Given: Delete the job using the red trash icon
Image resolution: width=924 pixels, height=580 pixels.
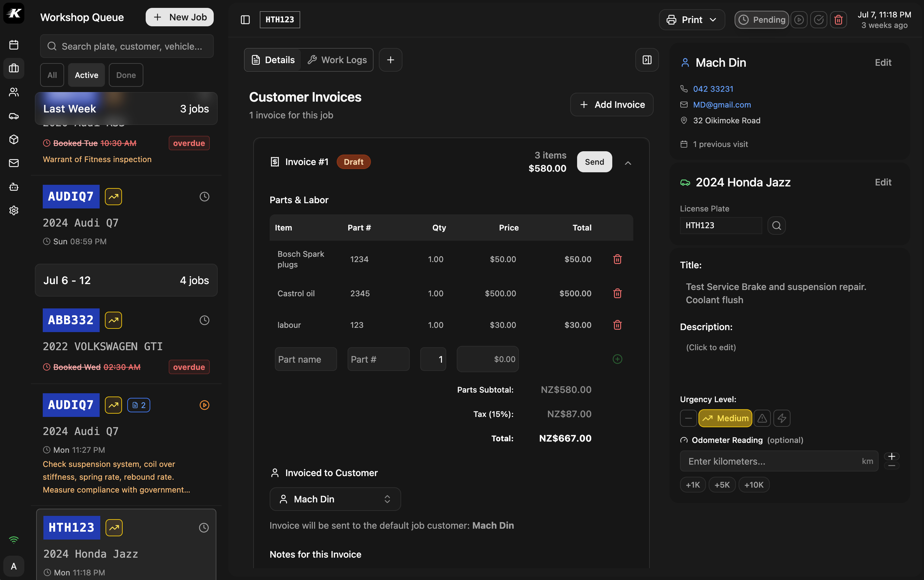Looking at the screenshot, I should 838,20.
